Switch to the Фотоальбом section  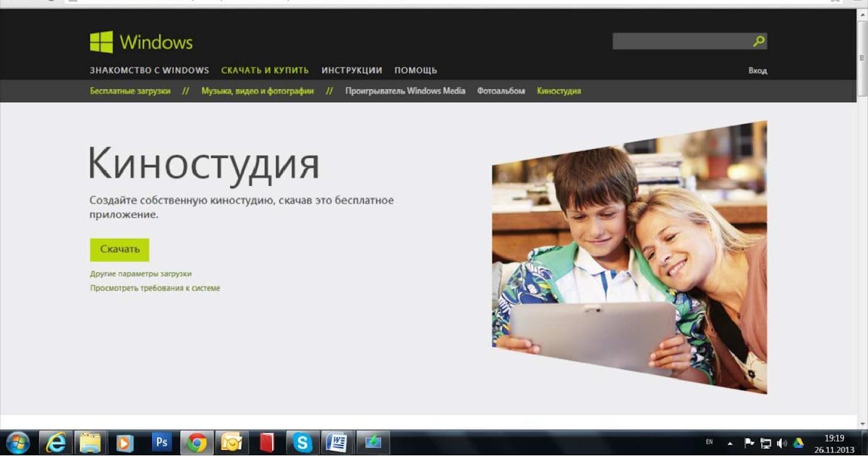click(x=501, y=91)
